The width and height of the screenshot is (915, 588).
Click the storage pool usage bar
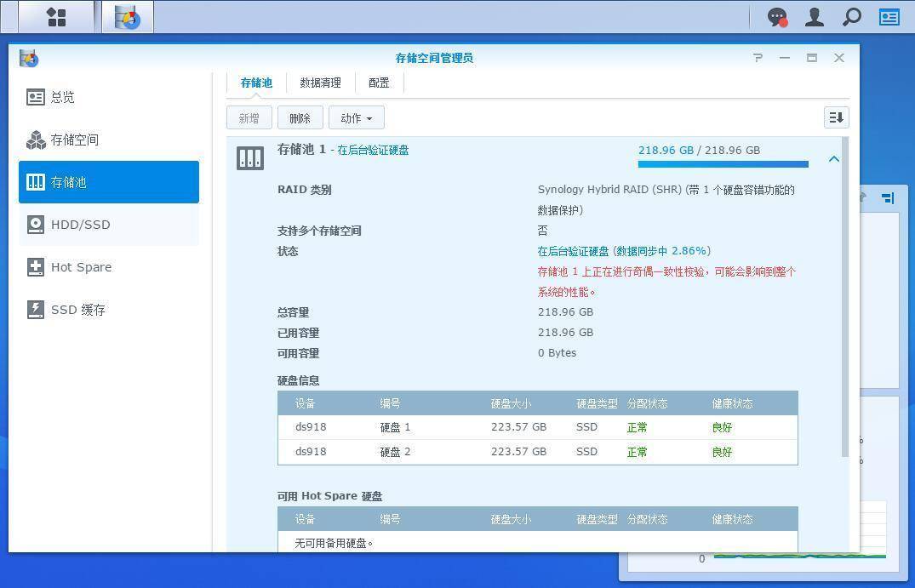pyautogui.click(x=723, y=164)
